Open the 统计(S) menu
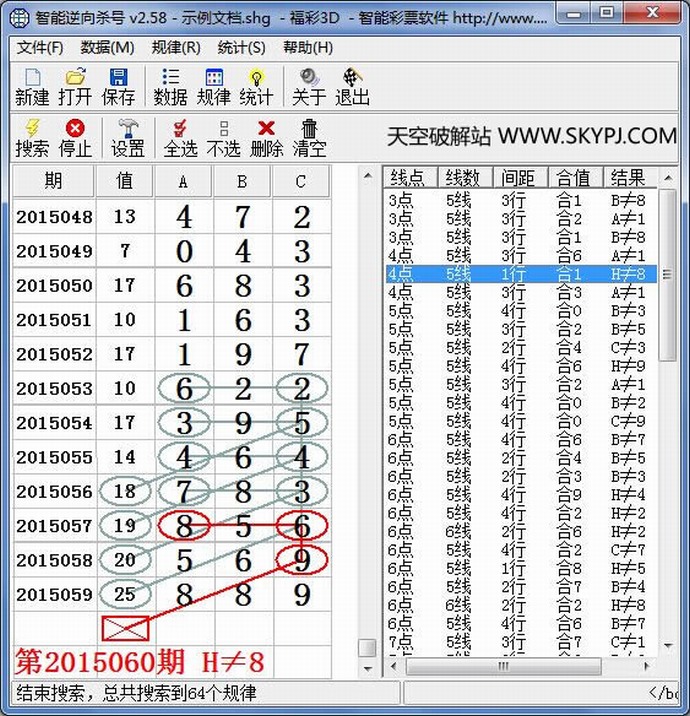This screenshot has width=690, height=716. point(241,48)
